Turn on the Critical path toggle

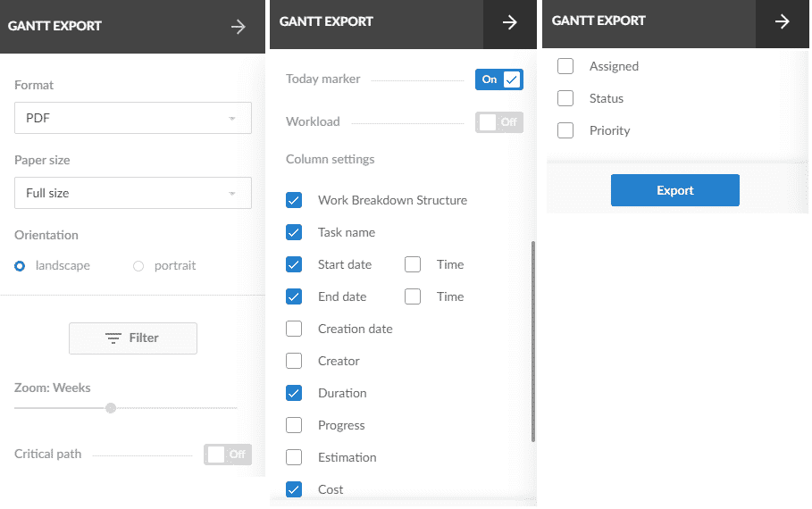click(228, 455)
